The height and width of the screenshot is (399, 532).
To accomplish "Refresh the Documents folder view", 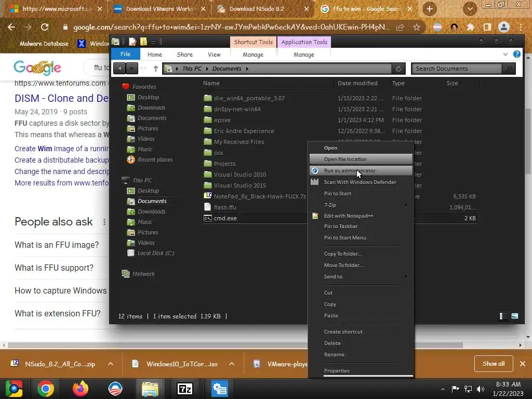I will pyautogui.click(x=398, y=69).
